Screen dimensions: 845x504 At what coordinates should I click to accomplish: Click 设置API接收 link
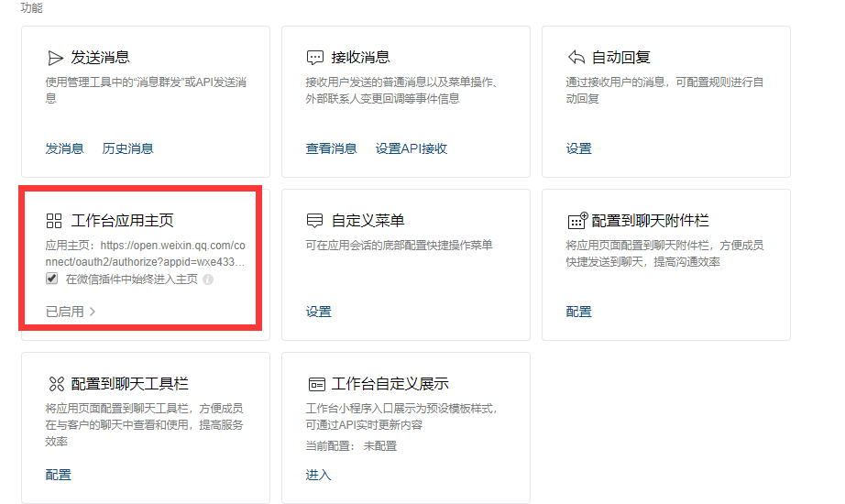coord(412,148)
